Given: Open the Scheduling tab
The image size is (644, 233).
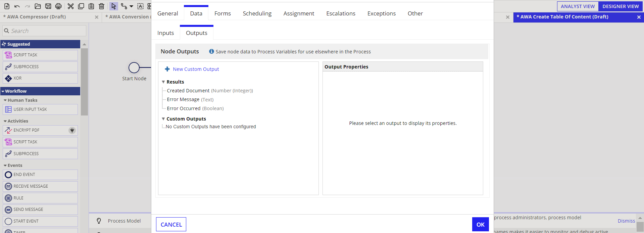Looking at the screenshot, I should [257, 13].
